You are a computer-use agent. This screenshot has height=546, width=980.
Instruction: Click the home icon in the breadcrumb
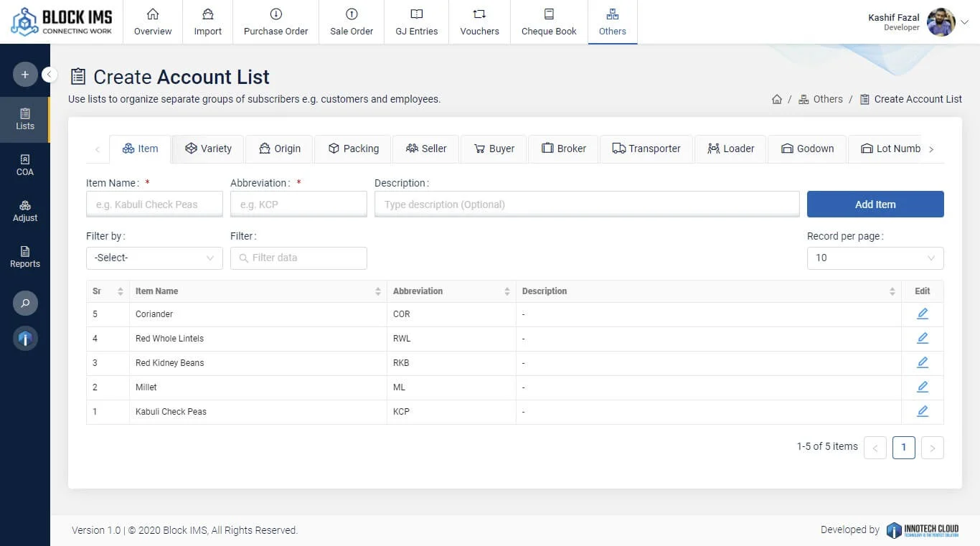click(776, 100)
